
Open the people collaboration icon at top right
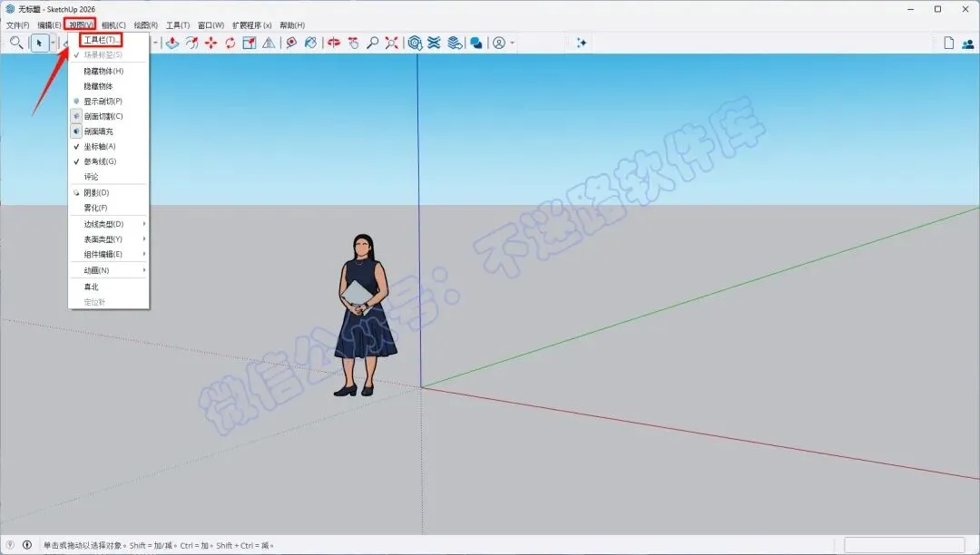968,44
